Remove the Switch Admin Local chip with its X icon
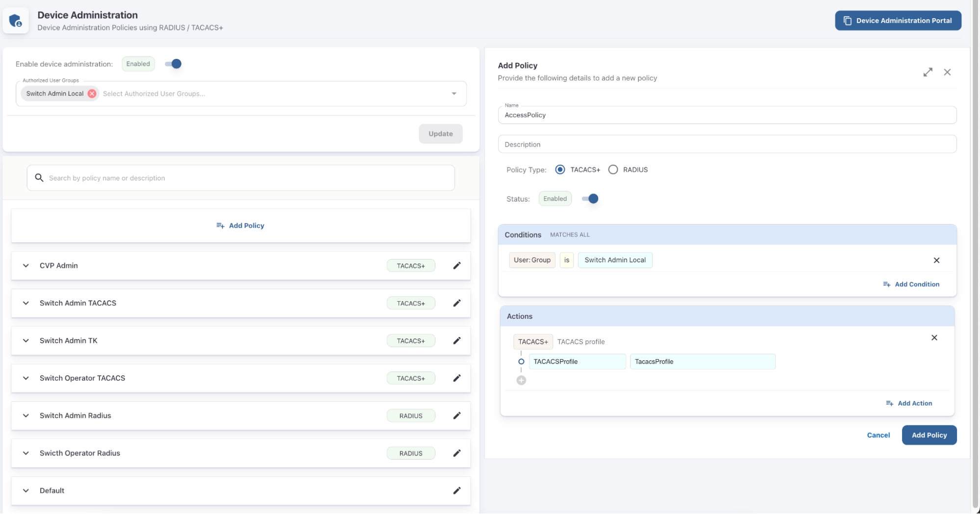This screenshot has height=514, width=980. (x=92, y=93)
